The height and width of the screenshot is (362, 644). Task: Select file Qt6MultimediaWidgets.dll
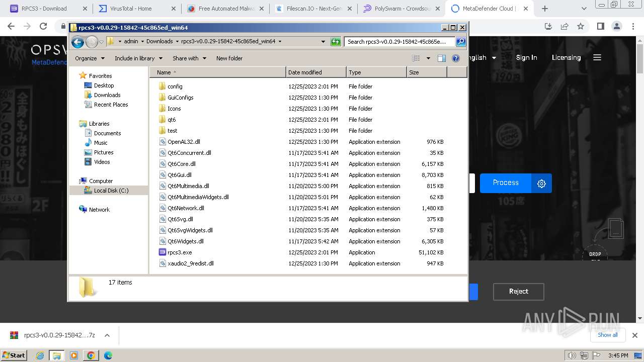198,197
